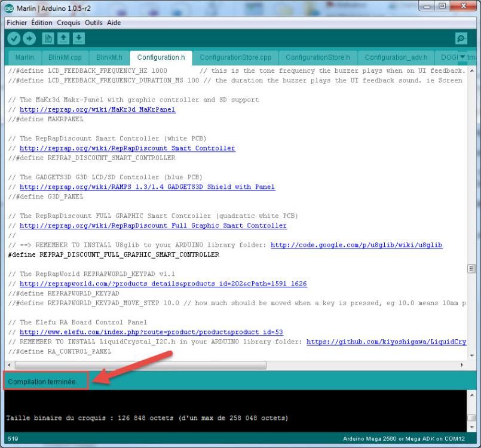Switch to the ConfigurationStore.h tab
The image size is (481, 448).
318,58
